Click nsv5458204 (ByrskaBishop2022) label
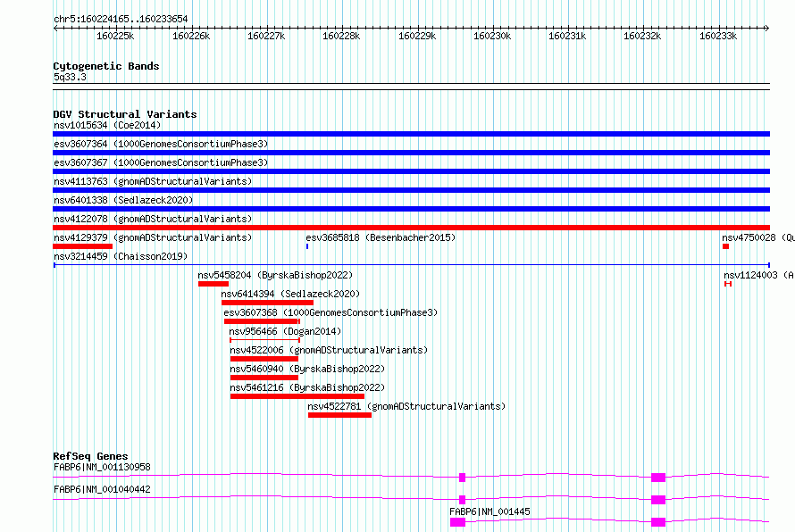 coord(275,275)
